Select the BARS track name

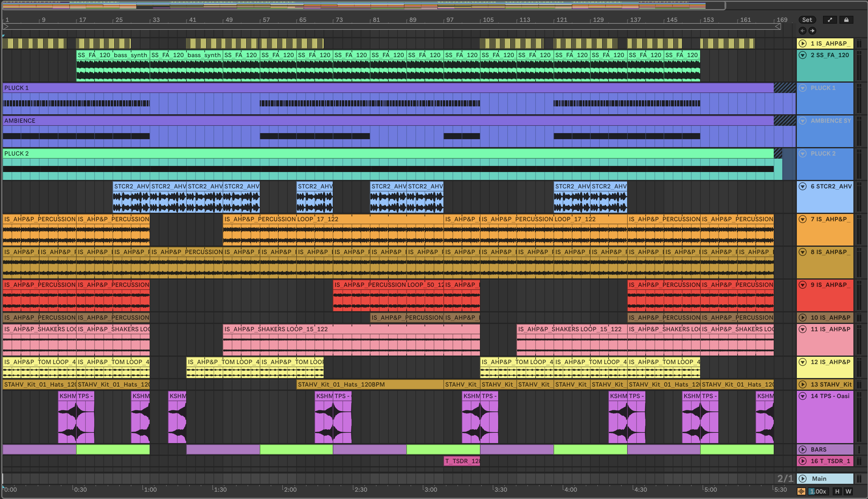[818, 449]
